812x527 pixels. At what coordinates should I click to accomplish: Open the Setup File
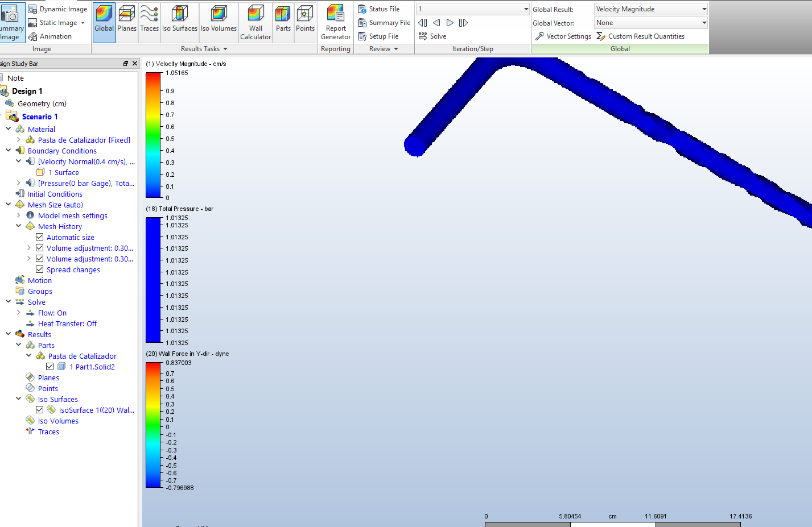coord(378,36)
